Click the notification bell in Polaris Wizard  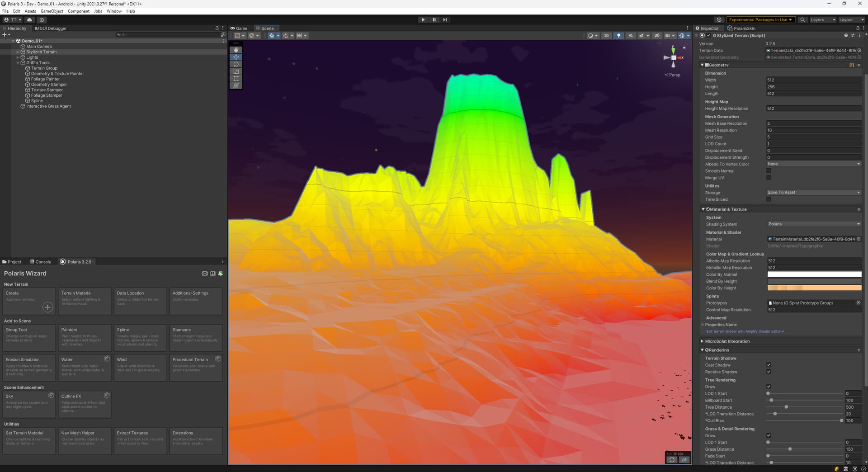pos(220,274)
